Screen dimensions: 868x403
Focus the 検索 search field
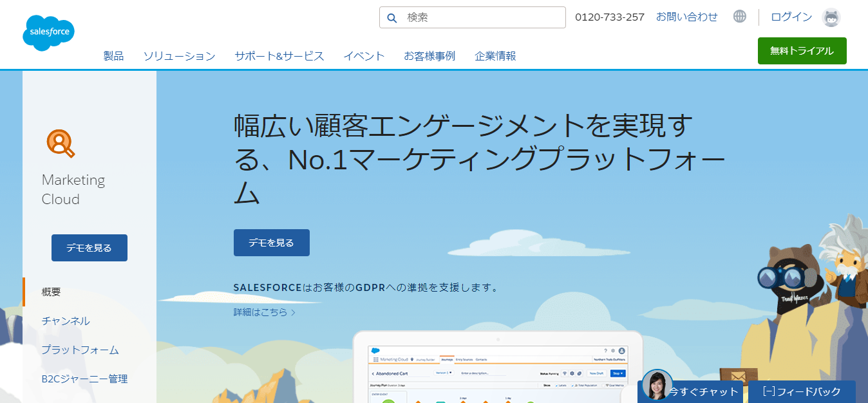473,17
